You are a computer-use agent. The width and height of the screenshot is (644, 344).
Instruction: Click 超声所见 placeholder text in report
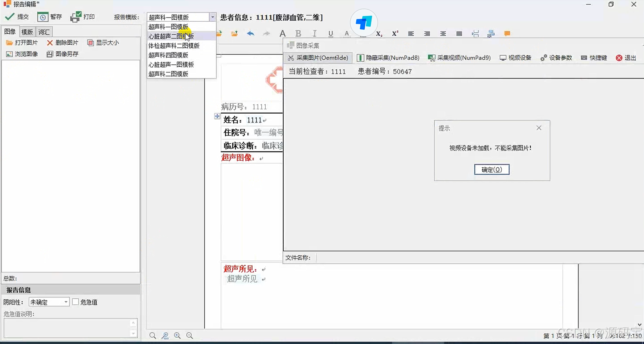(x=242, y=279)
